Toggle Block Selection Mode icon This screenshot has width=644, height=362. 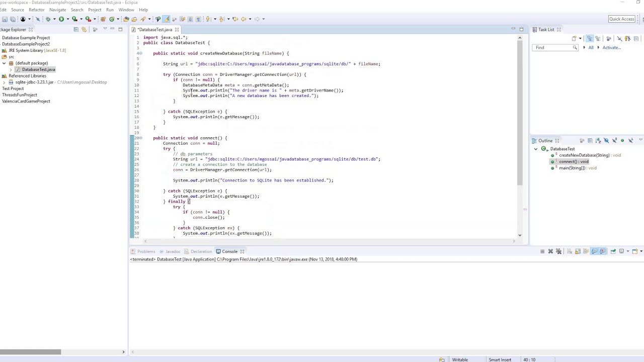click(190, 19)
